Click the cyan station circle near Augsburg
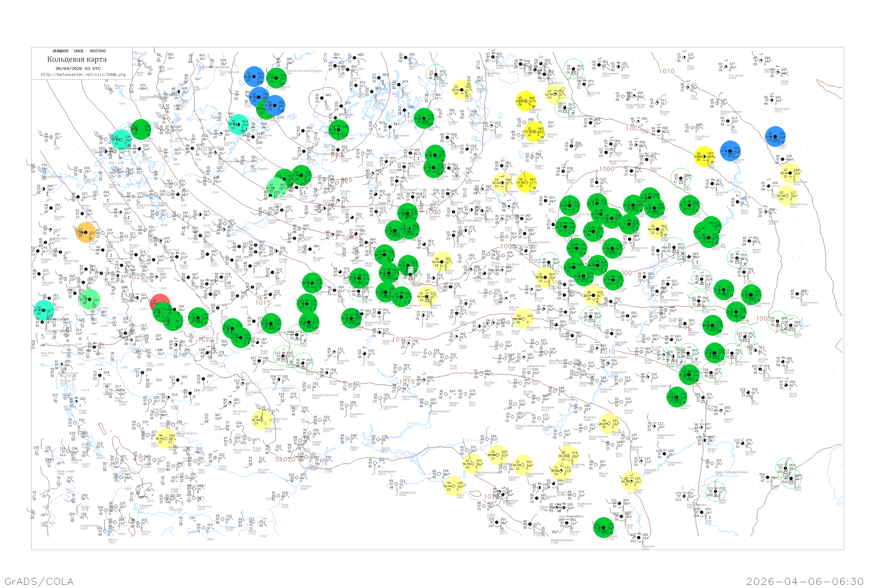The height and width of the screenshot is (588, 882). tap(44, 310)
